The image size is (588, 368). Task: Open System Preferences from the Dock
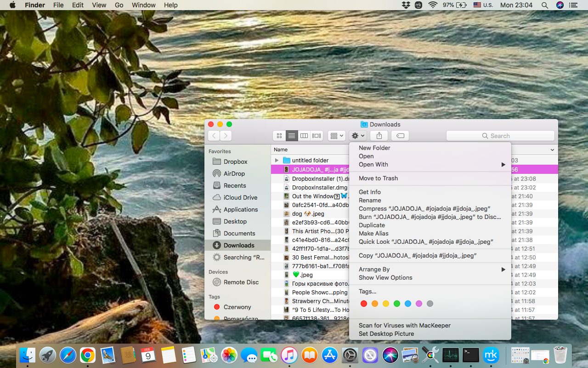tap(350, 355)
